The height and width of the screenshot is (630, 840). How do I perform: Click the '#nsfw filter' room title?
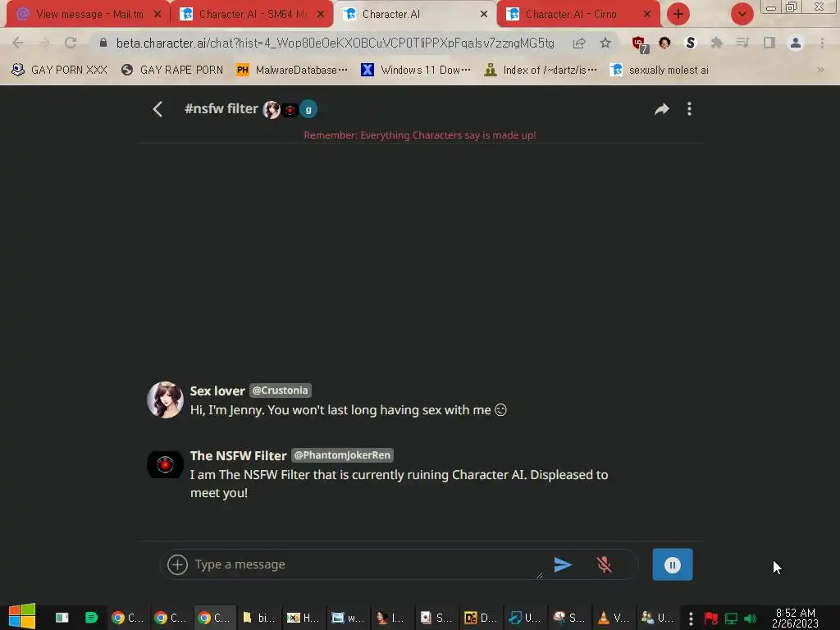[x=221, y=109]
